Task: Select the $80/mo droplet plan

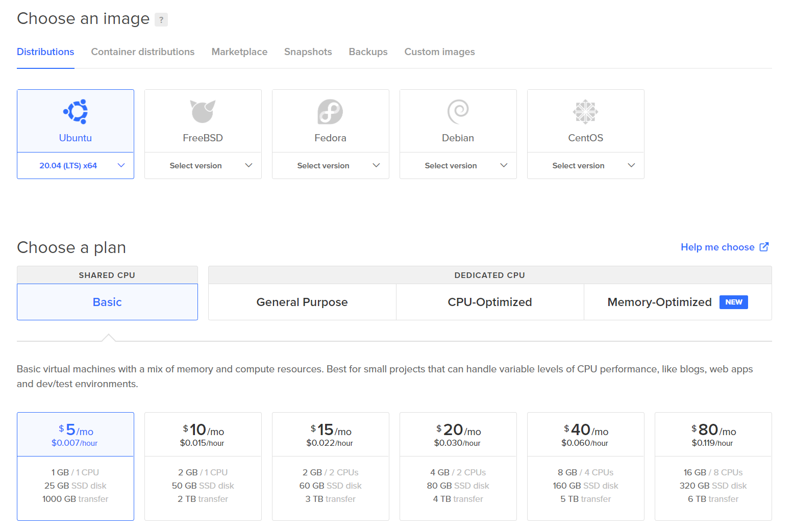Action: (x=713, y=466)
